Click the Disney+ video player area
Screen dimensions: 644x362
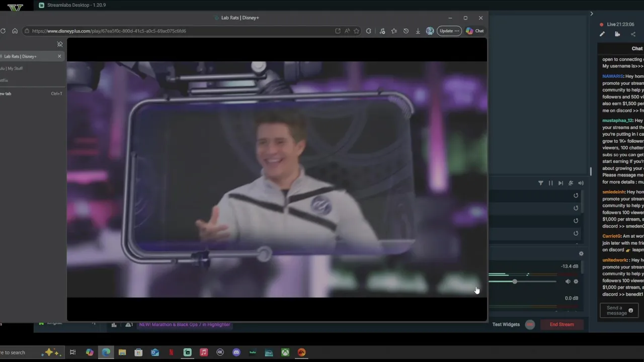(277, 179)
